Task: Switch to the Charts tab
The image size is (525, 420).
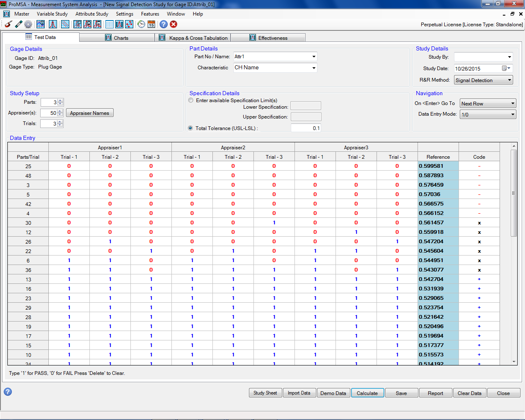Action: tap(117, 38)
